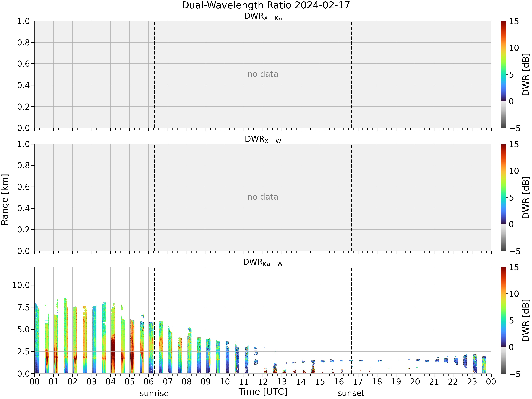Click the main title Dual-Wavelength Ratio 2024-02-17
Screen dimensions: 532x399
click(266, 5)
